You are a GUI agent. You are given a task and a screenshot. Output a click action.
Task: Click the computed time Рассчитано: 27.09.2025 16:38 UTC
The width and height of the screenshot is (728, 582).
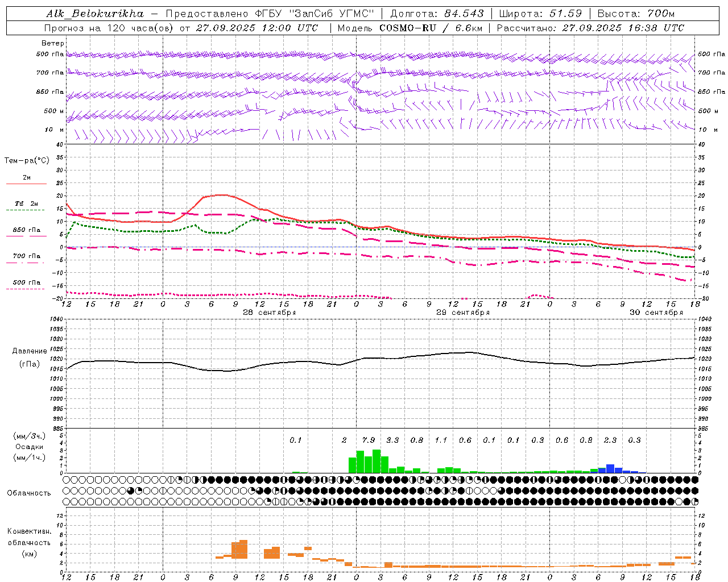coord(590,28)
